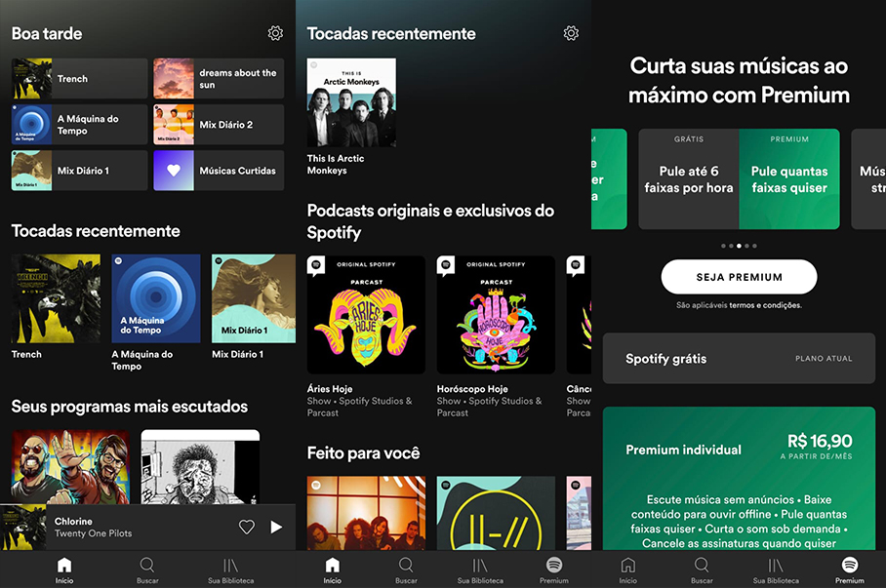The width and height of the screenshot is (886, 588).
Task: Open Premium tab on the middle screen
Action: coord(554,569)
